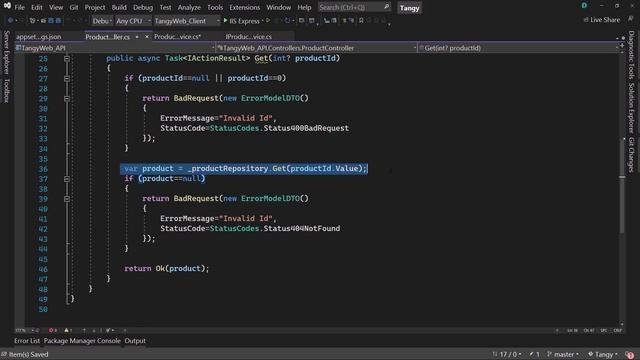640x360 pixels.
Task: Click the Live Share button
Action: point(602,20)
